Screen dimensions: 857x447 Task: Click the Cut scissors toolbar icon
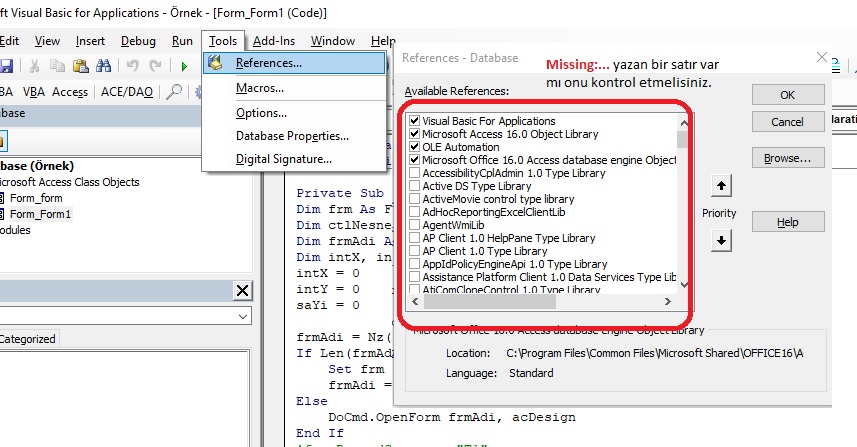coord(35,66)
